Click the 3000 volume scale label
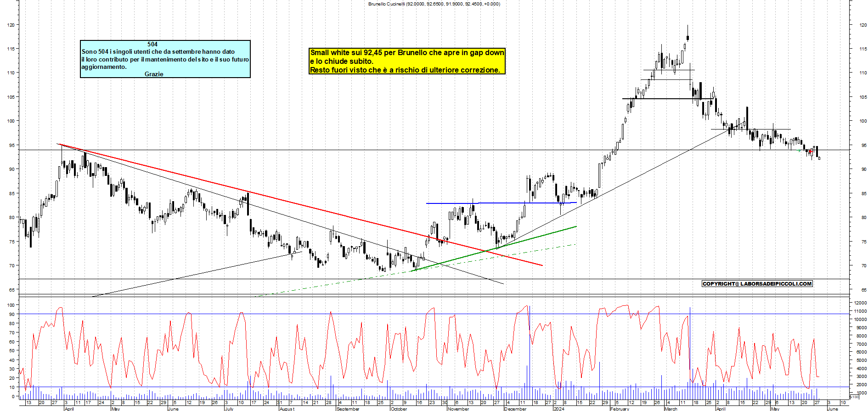This screenshot has height=411, width=868. [x=861, y=377]
